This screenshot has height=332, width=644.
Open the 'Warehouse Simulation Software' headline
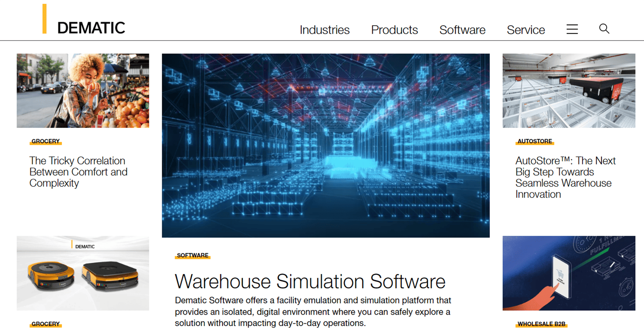point(310,281)
